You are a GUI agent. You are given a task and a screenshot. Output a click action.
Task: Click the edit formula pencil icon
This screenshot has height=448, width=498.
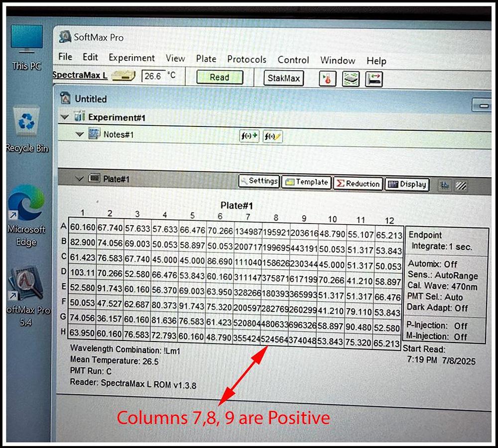coord(272,136)
